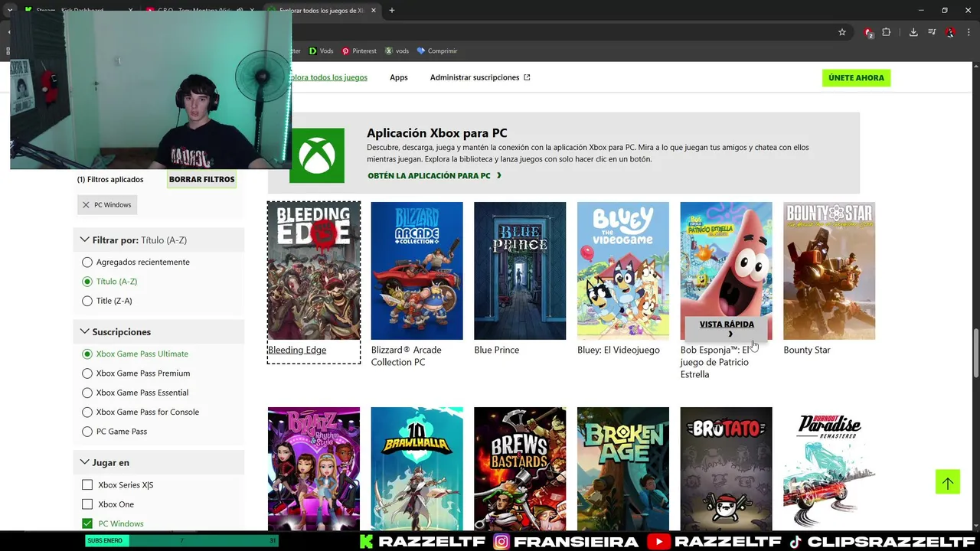Open the Extensions puzzle-piece menu
Screen dimensions: 980x551
pyautogui.click(x=887, y=32)
